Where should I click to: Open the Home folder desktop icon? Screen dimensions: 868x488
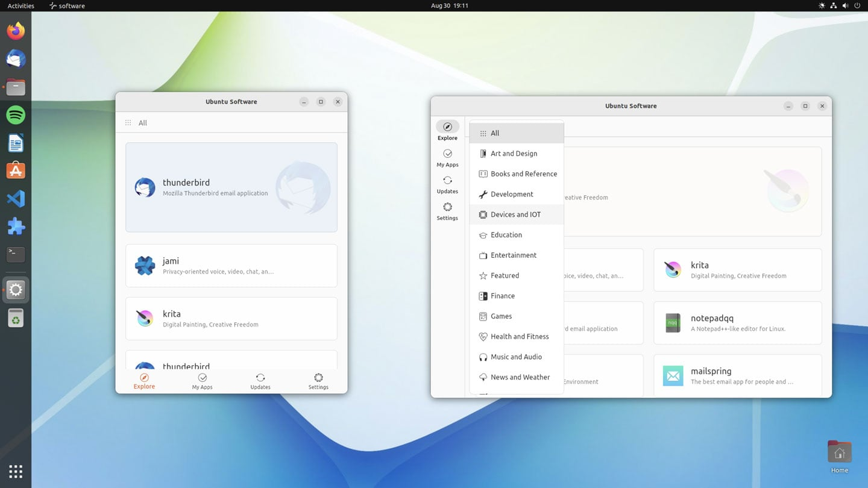(x=839, y=456)
